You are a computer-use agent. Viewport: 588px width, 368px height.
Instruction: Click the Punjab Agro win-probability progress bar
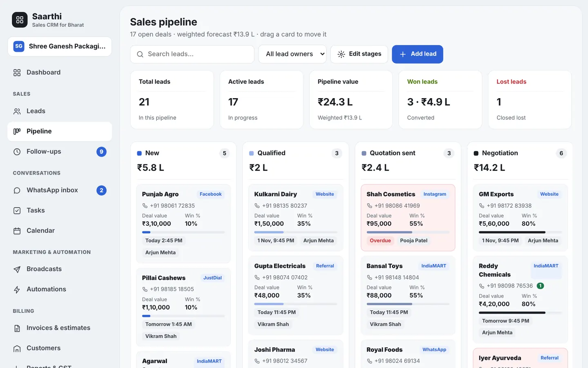pos(183,232)
